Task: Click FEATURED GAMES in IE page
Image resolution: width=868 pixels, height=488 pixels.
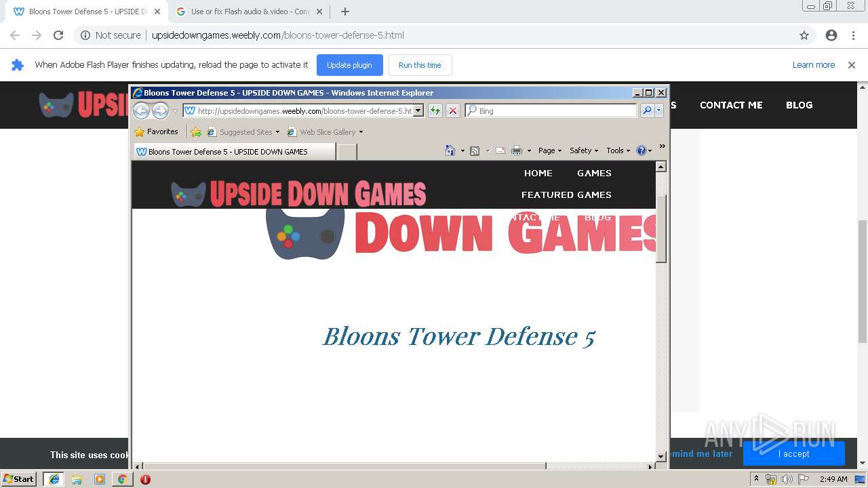Action: tap(566, 195)
